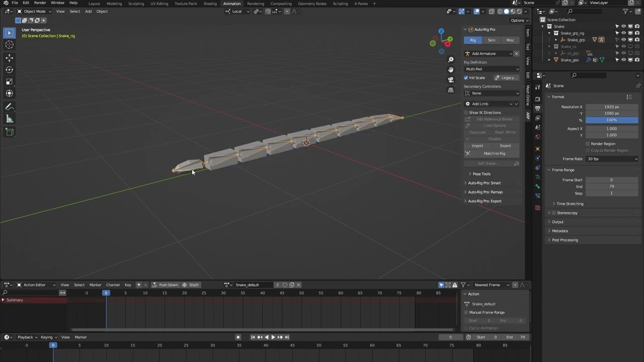Select the Transform tool
This screenshot has width=644, height=362.
(9, 93)
